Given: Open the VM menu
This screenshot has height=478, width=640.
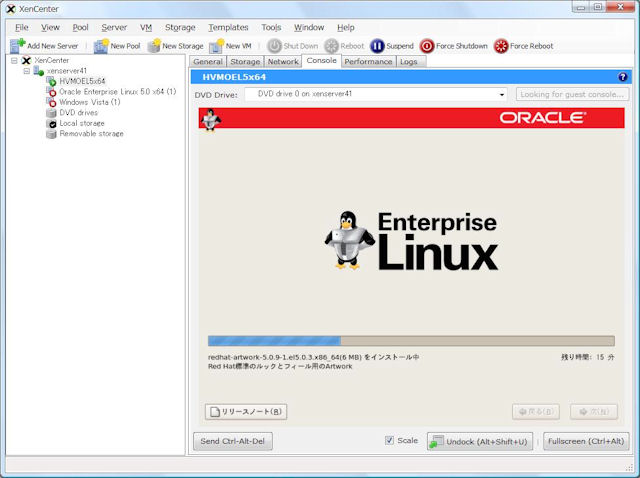Looking at the screenshot, I should (146, 27).
